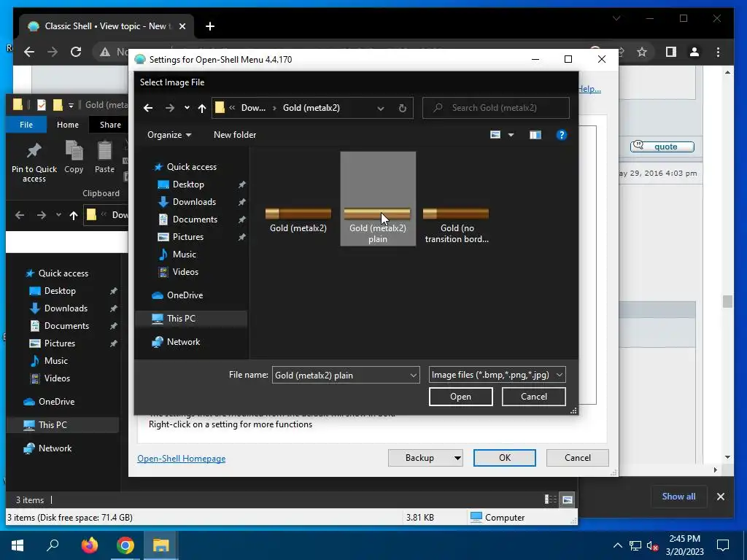Viewport: 747px width, 560px height.
Task: Switch to Share tab in File Explorer
Action: (110, 125)
